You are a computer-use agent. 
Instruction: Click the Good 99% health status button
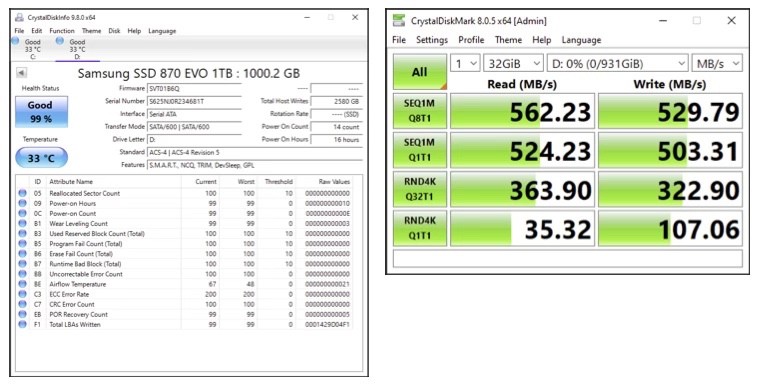41,112
